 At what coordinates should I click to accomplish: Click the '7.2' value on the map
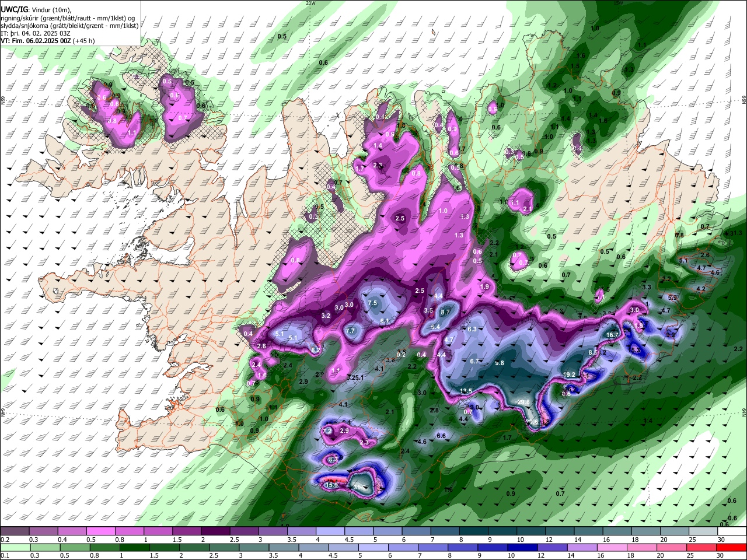327,430
